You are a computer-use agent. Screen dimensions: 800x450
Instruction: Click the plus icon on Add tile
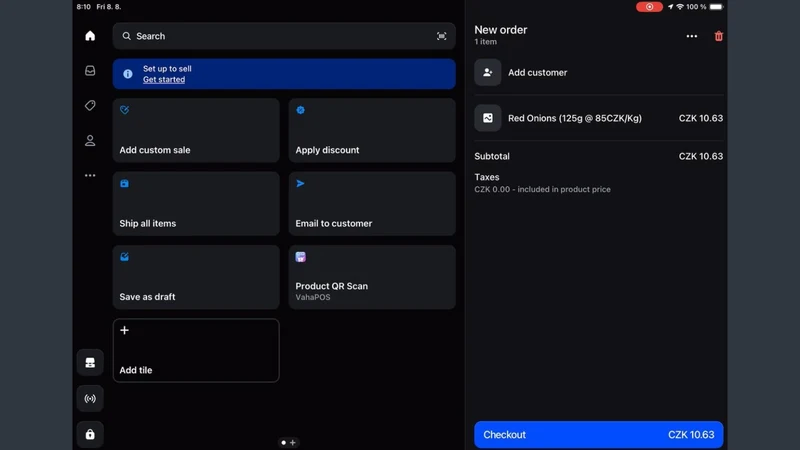(x=124, y=330)
